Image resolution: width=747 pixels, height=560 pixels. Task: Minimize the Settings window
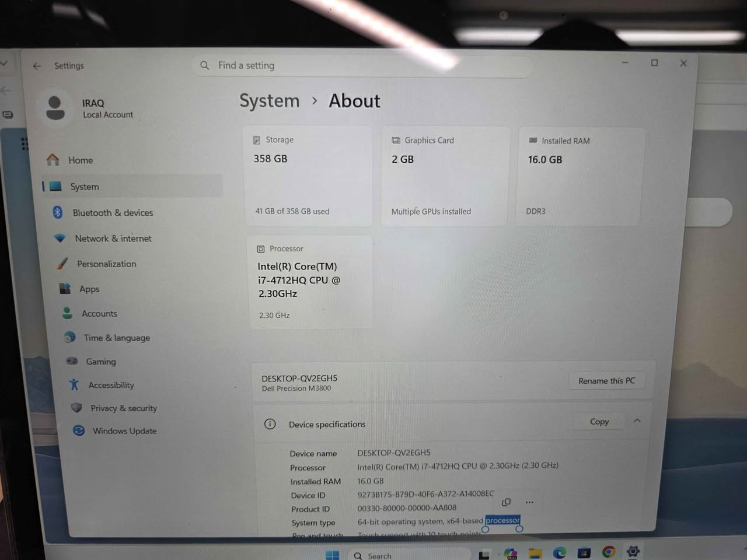625,62
